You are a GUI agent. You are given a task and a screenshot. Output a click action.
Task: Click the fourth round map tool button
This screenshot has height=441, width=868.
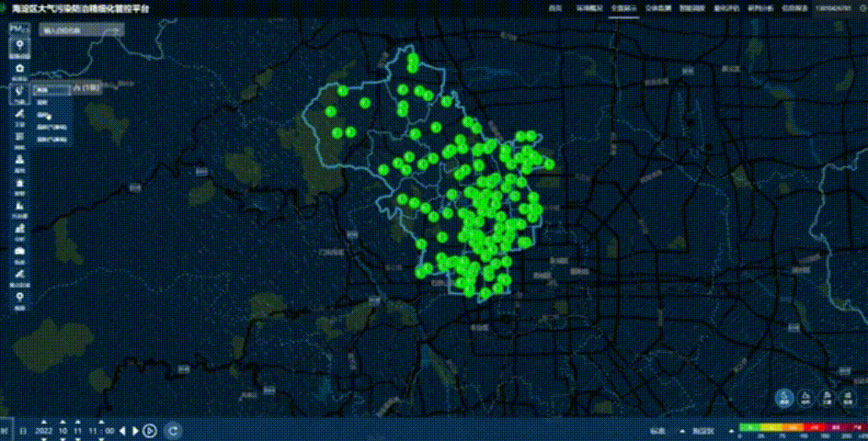coord(848,398)
